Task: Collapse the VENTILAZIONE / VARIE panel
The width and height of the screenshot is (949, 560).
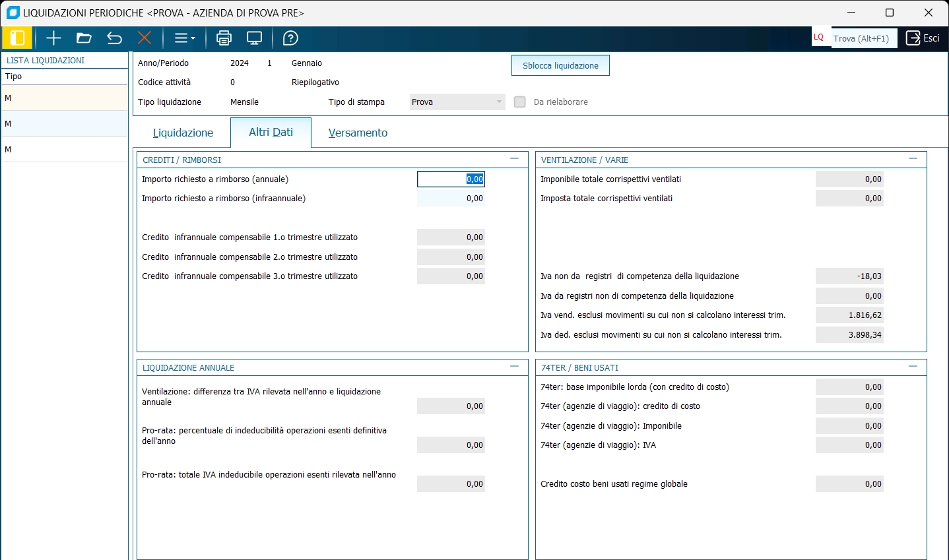Action: 913,159
